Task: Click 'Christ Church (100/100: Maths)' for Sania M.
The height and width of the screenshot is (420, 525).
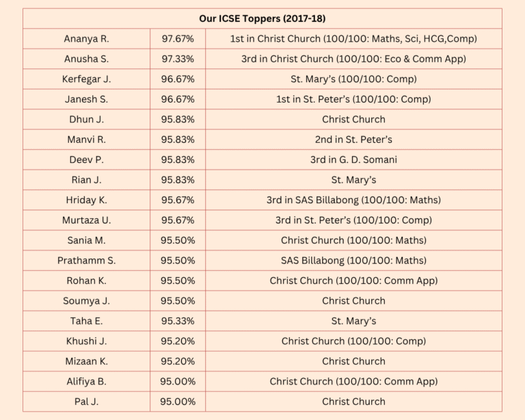Action: pyautogui.click(x=353, y=241)
